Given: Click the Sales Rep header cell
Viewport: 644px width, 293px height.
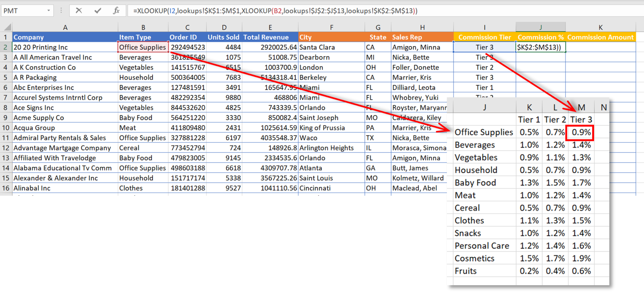Looking at the screenshot, I should (x=407, y=37).
